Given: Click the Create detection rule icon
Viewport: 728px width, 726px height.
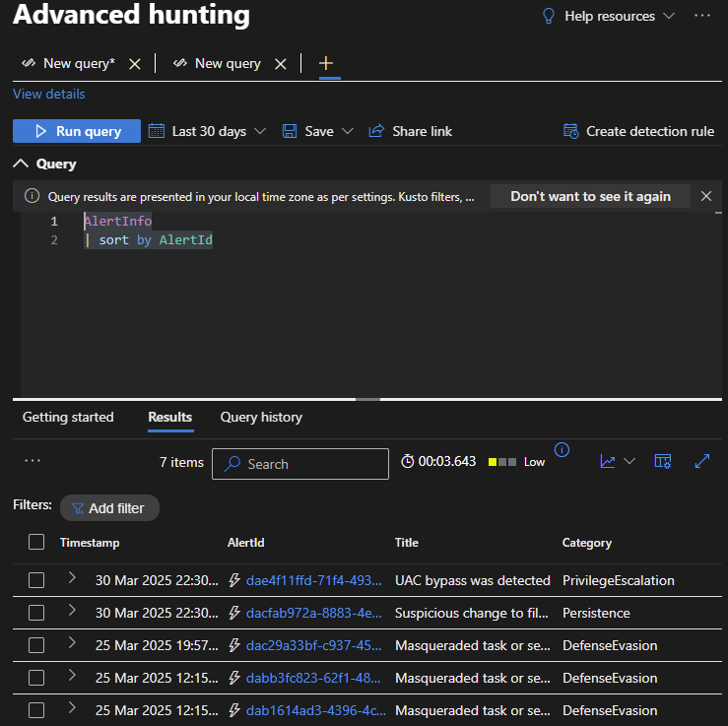Looking at the screenshot, I should [570, 131].
